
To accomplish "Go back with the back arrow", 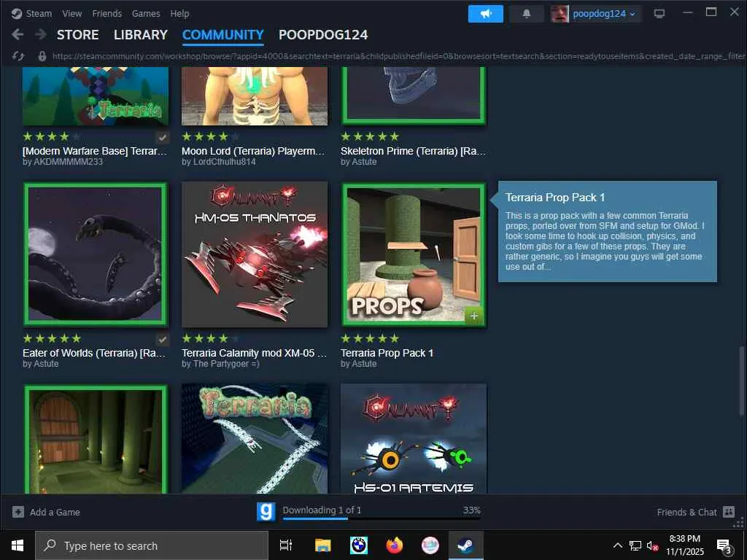I will 18,34.
